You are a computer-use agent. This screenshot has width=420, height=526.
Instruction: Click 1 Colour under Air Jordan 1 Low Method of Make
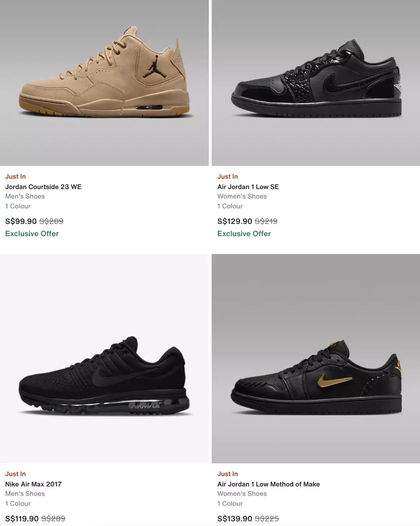click(x=230, y=503)
